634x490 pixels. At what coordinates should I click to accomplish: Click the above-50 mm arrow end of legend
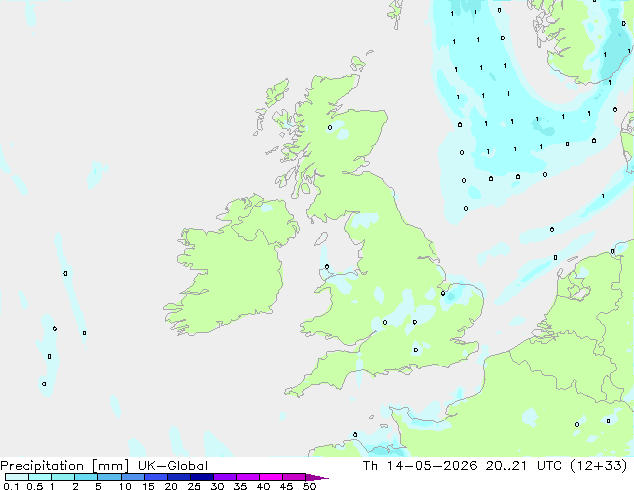(317, 477)
